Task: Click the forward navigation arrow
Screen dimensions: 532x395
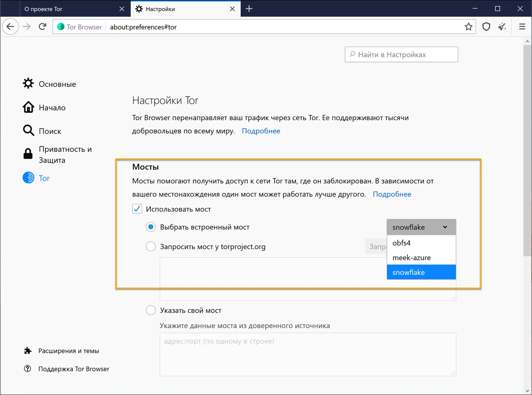Action: pyautogui.click(x=27, y=27)
